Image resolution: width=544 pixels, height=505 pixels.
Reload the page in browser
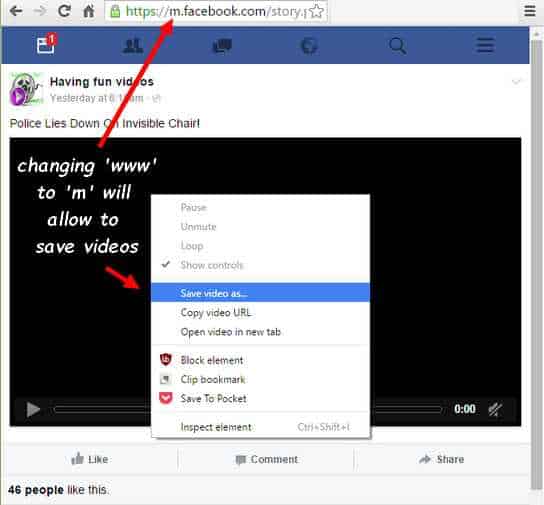64,11
